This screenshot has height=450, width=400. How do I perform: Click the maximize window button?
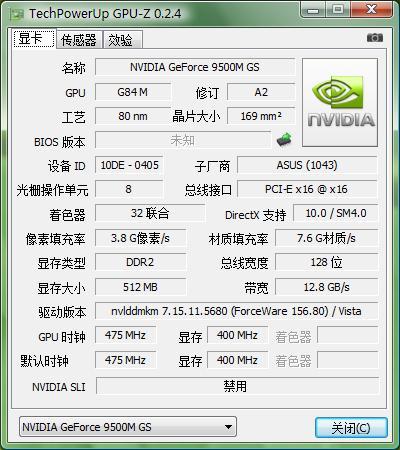point(338,10)
